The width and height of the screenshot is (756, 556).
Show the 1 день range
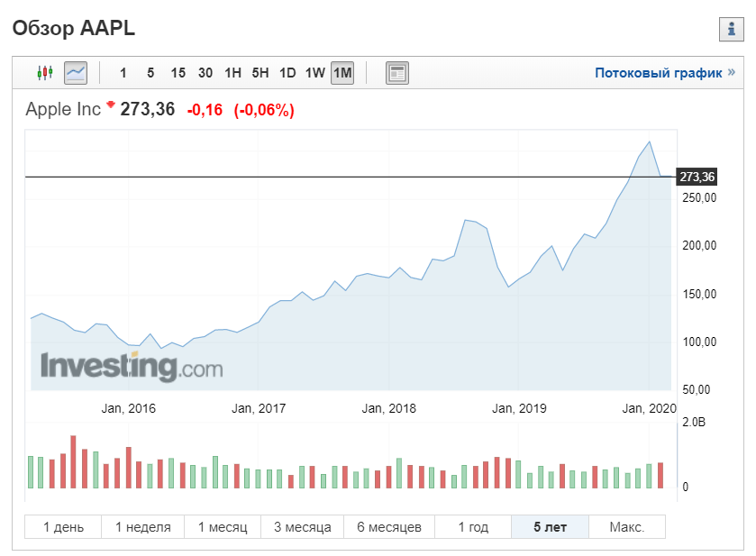pyautogui.click(x=63, y=527)
